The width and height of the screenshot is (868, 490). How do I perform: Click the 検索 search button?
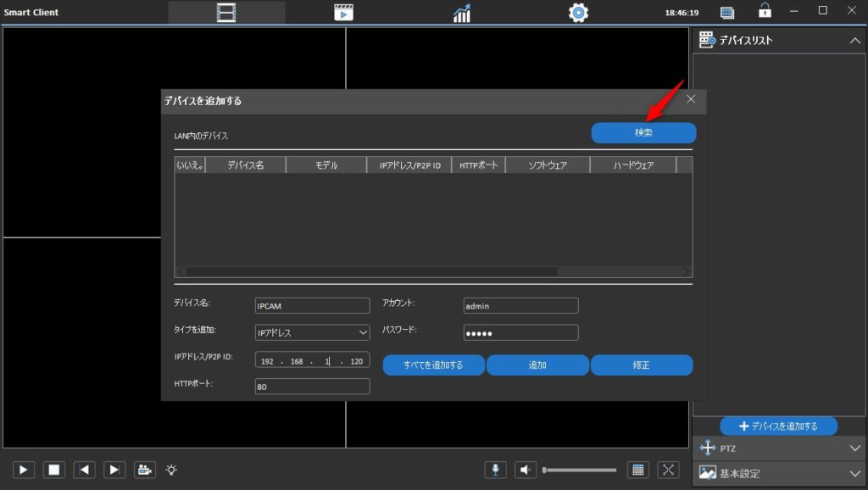click(643, 133)
